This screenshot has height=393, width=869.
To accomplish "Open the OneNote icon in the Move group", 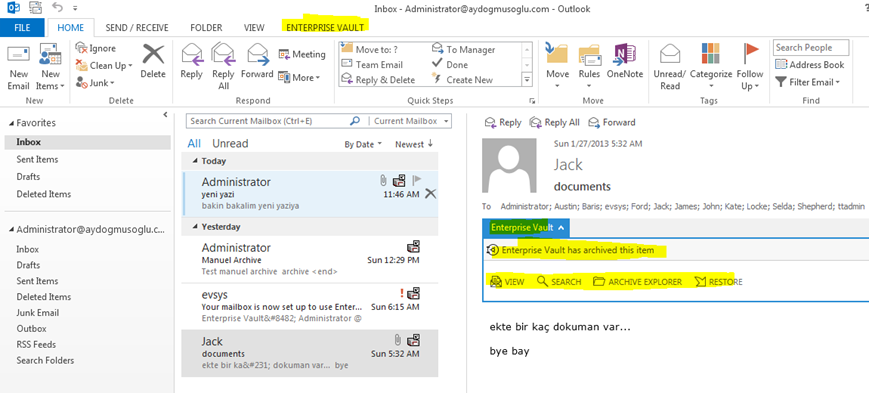I will click(x=625, y=55).
